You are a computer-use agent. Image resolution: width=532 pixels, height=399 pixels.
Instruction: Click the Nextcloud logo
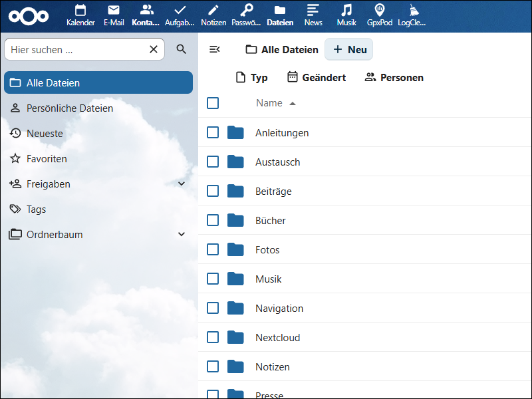(x=29, y=16)
